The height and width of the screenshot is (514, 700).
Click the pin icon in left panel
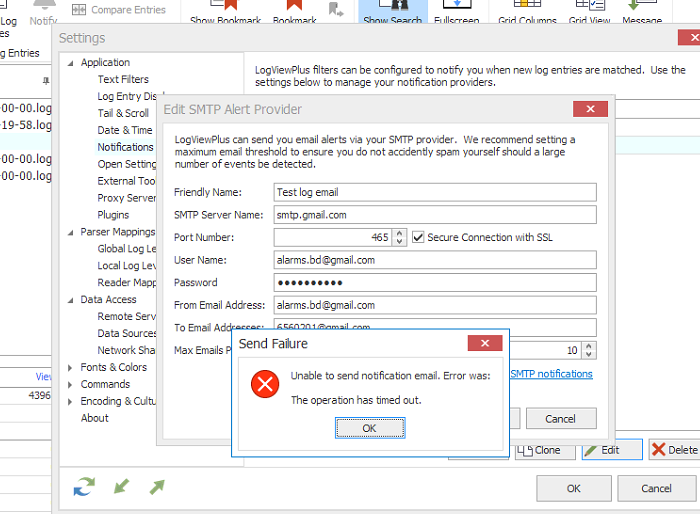[46, 81]
